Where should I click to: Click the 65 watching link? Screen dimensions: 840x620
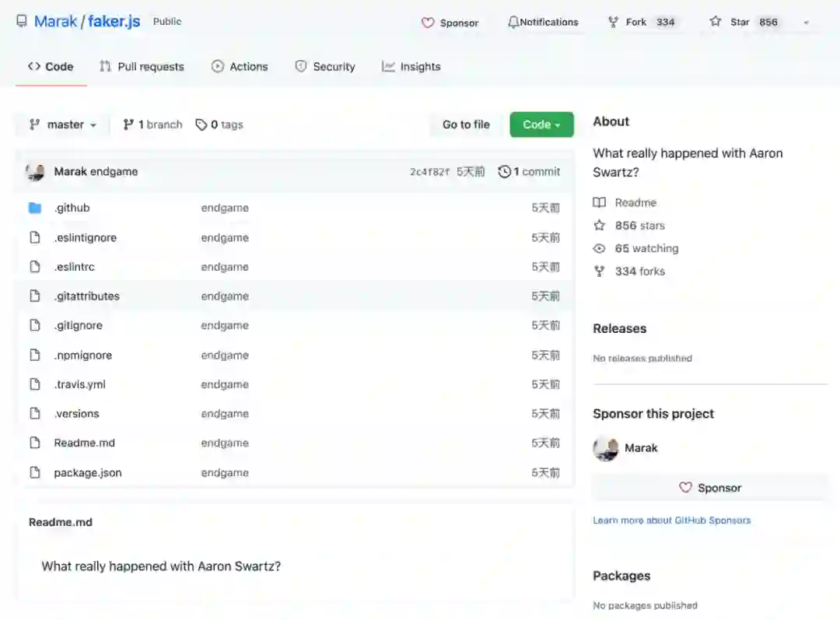coord(636,248)
